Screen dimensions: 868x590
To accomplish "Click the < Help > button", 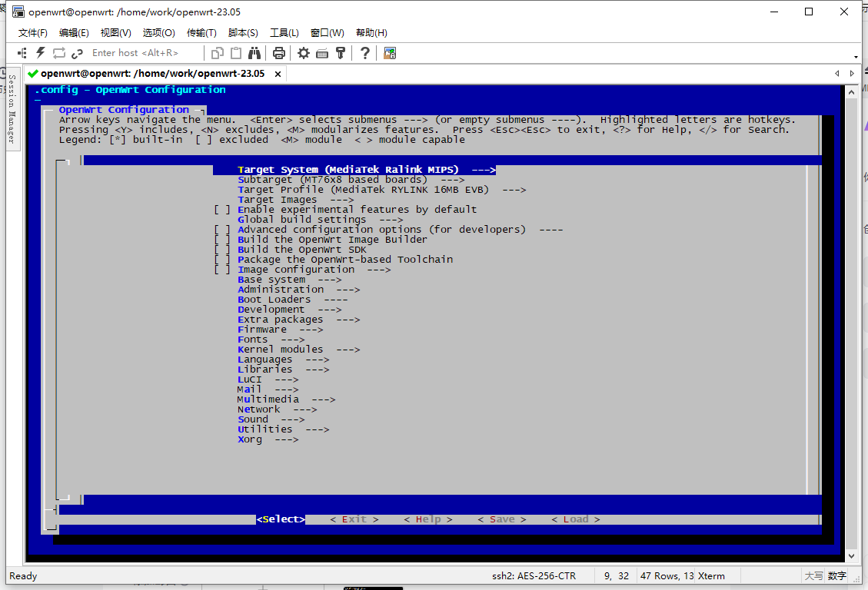I will [428, 519].
